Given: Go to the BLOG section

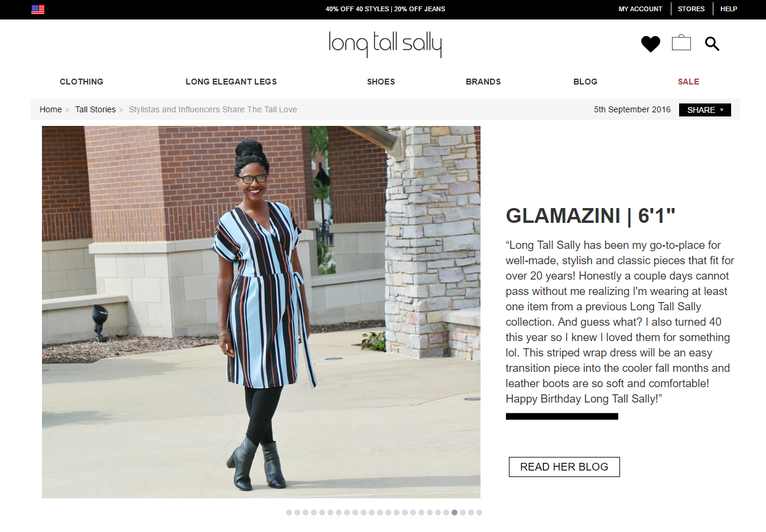Looking at the screenshot, I should (x=585, y=82).
